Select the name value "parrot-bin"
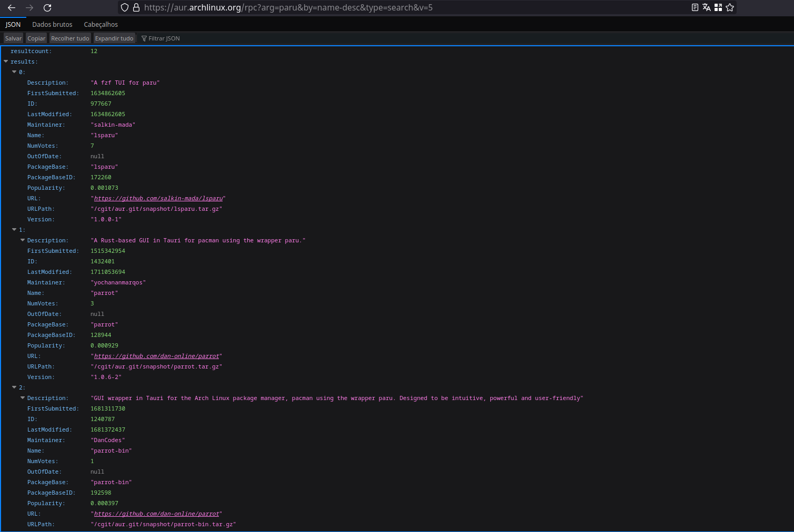This screenshot has height=532, width=794. click(112, 451)
